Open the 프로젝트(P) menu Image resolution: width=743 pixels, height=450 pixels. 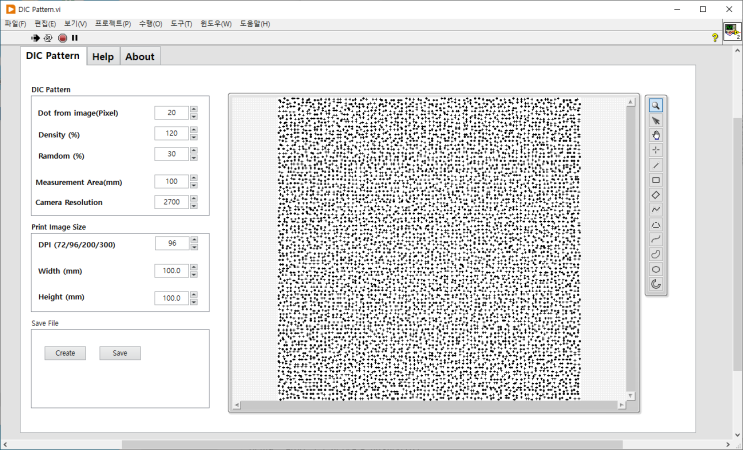point(113,24)
